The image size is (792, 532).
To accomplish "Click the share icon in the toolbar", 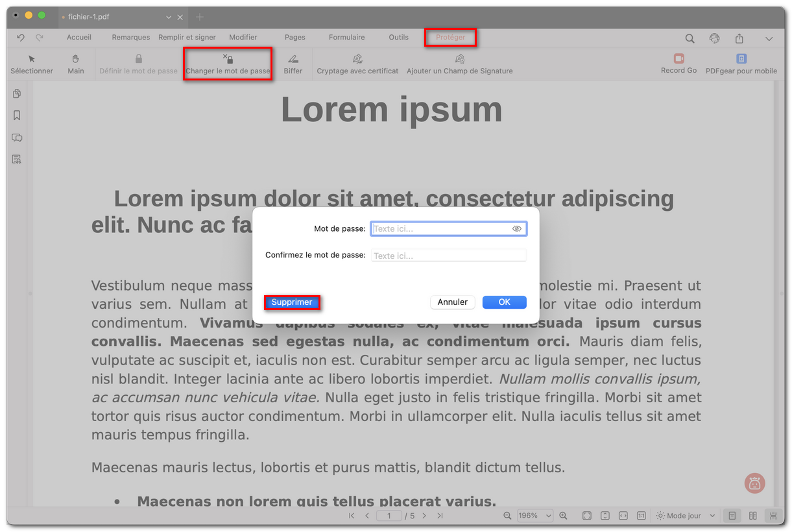I will (739, 38).
